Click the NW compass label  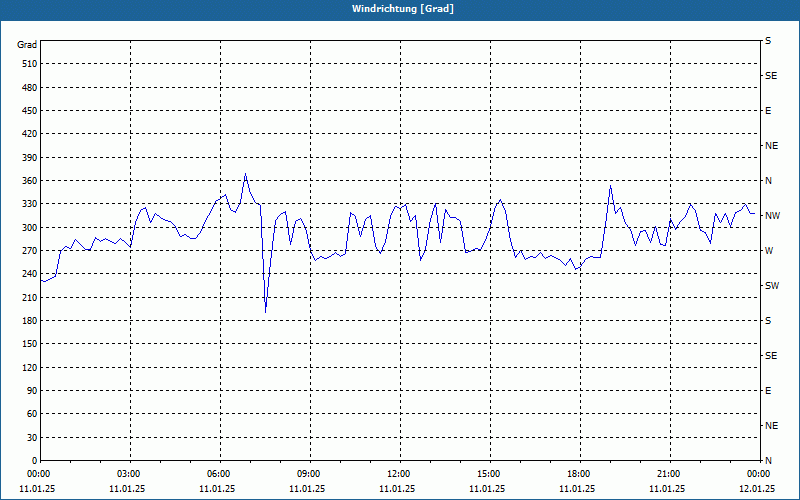pyautogui.click(x=772, y=216)
